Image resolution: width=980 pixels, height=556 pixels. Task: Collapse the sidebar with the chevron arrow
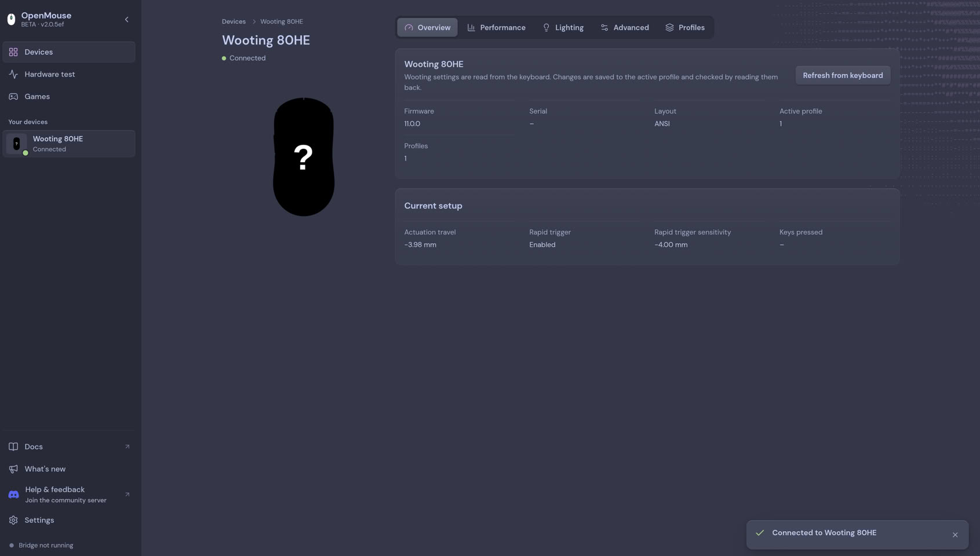pyautogui.click(x=126, y=20)
